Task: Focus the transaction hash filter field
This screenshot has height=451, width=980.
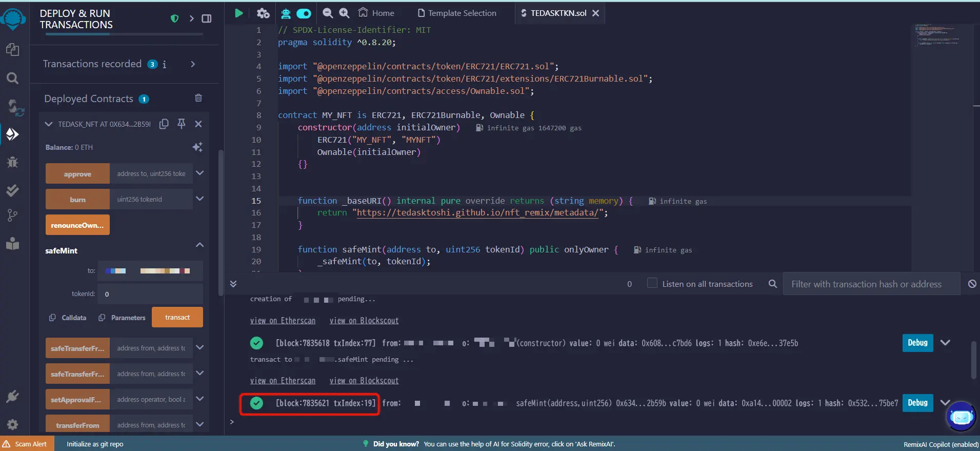Action: [871, 284]
